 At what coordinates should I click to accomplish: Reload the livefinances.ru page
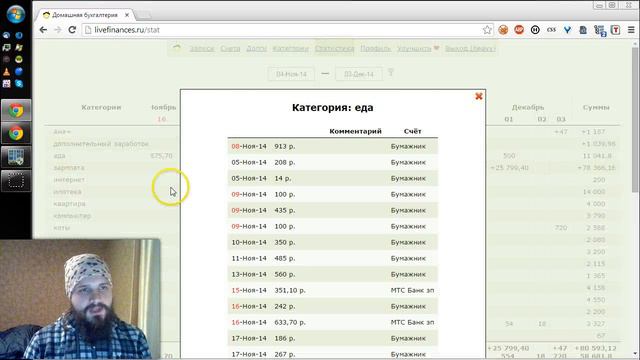point(72,30)
